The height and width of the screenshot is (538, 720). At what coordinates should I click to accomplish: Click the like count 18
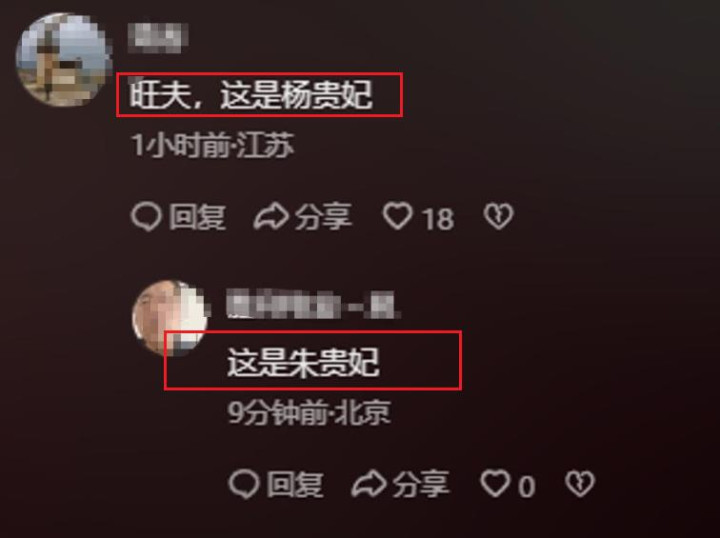tap(439, 219)
